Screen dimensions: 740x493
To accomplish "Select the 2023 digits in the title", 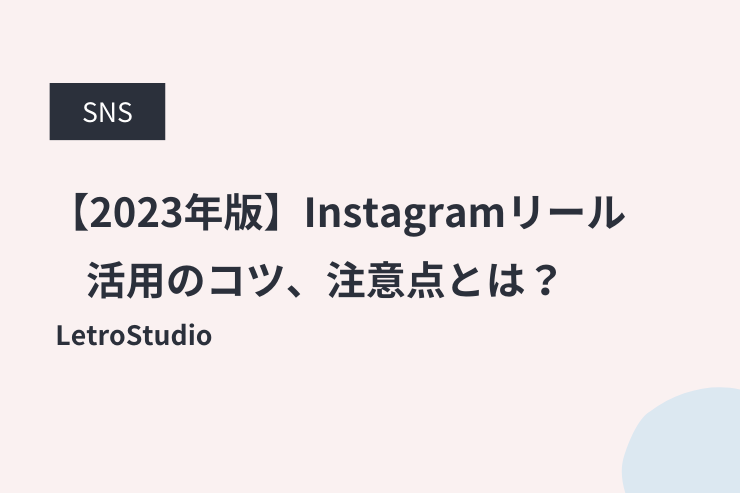I will 136,213.
